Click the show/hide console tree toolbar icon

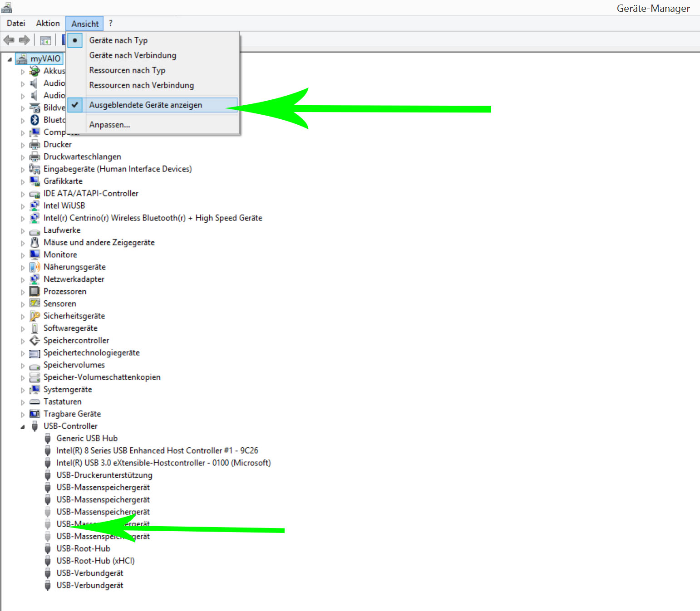click(44, 40)
